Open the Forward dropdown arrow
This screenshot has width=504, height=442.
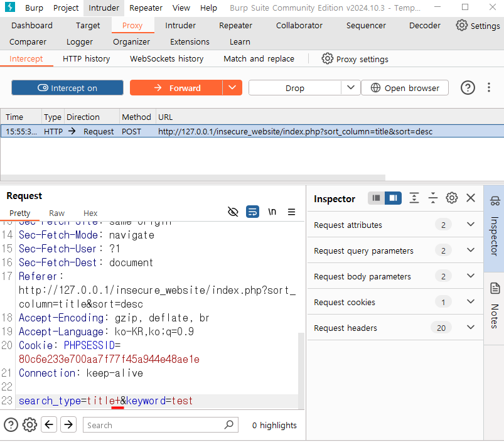click(x=232, y=88)
